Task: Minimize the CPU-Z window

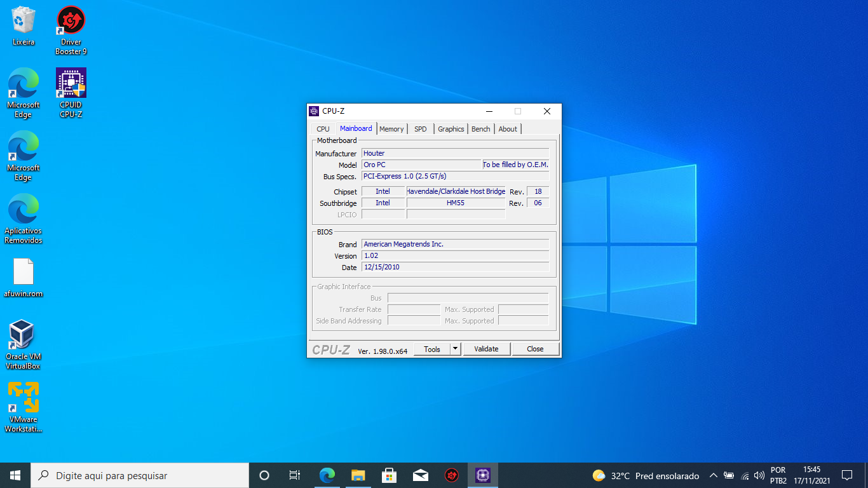Action: [489, 111]
